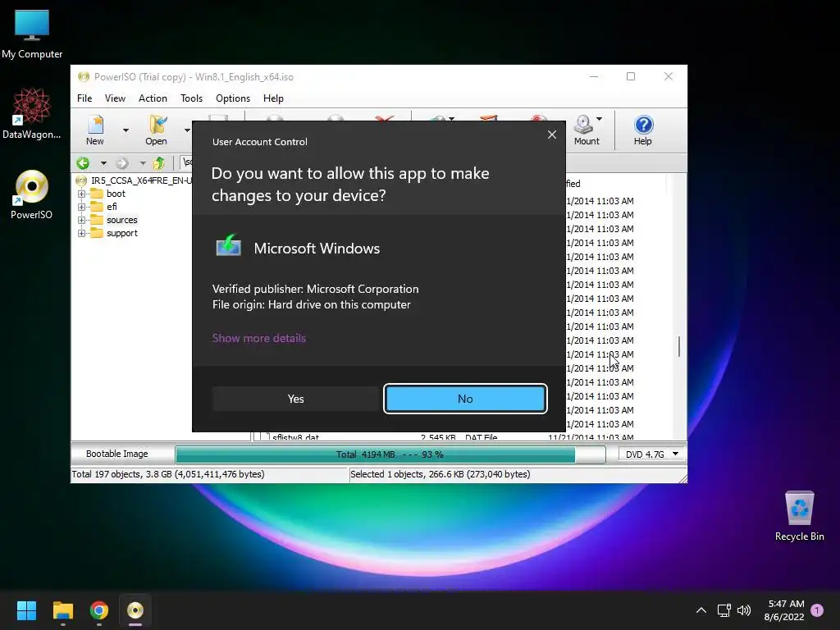Viewport: 840px width, 630px height.
Task: Click the Show more details link
Action: 259,338
